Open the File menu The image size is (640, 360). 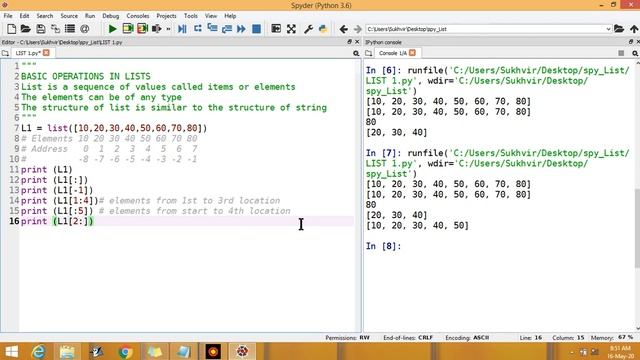click(8, 16)
